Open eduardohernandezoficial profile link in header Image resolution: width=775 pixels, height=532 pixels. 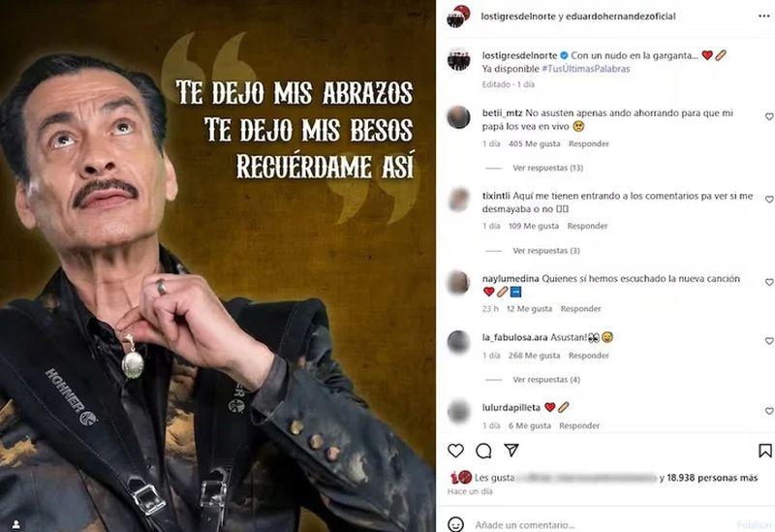tap(621, 16)
